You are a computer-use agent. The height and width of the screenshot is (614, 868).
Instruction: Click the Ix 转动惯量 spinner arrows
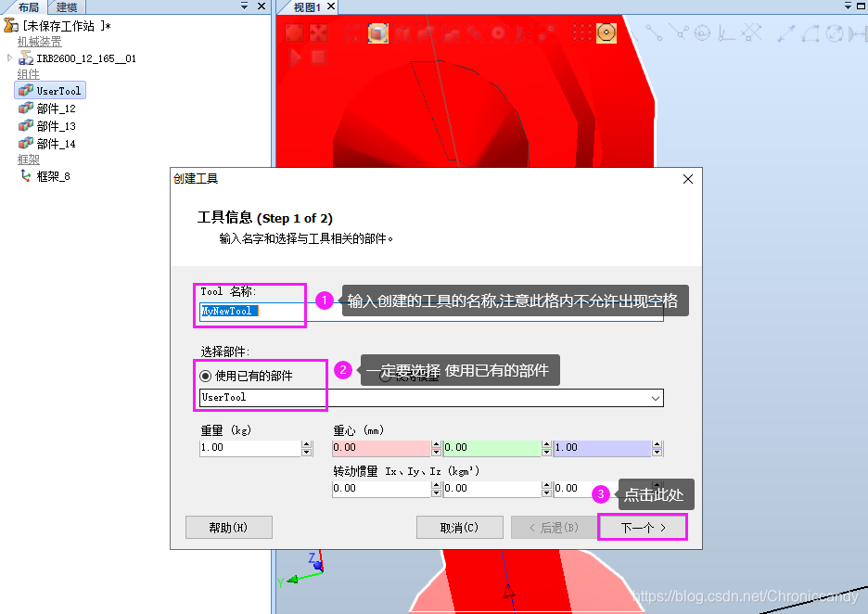click(x=436, y=489)
